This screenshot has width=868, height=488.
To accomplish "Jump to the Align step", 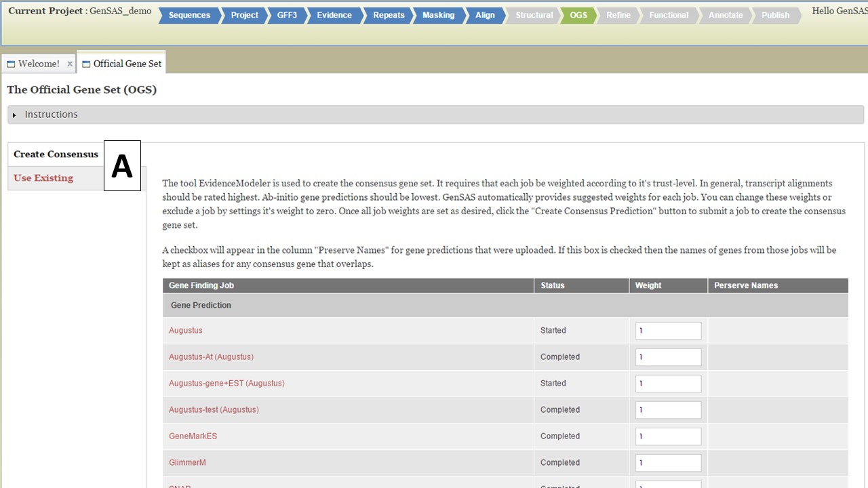I will click(485, 16).
